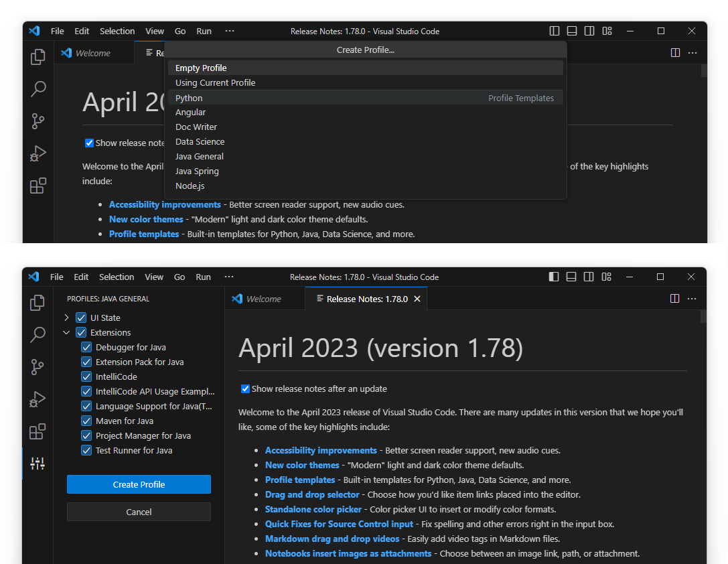Image resolution: width=728 pixels, height=564 pixels.
Task: Customize layout icon in top window title bar
Action: [607, 31]
